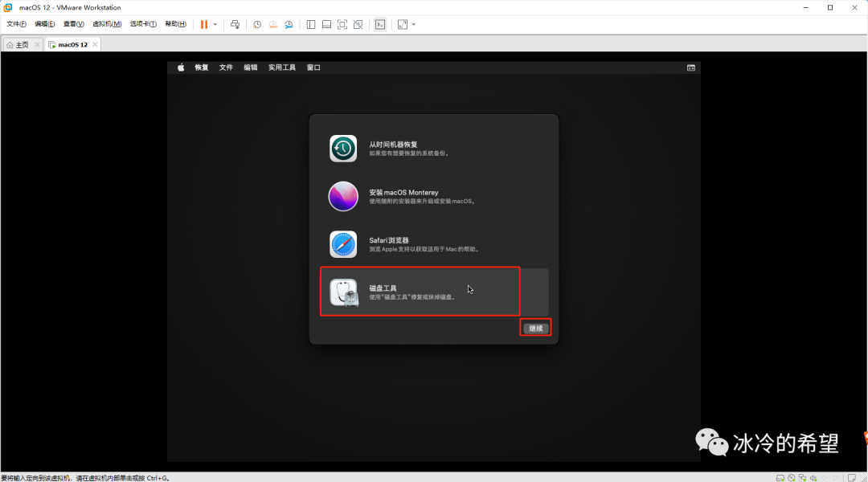
Task: Click 浏览 Apple 支持 description text
Action: tap(424, 250)
